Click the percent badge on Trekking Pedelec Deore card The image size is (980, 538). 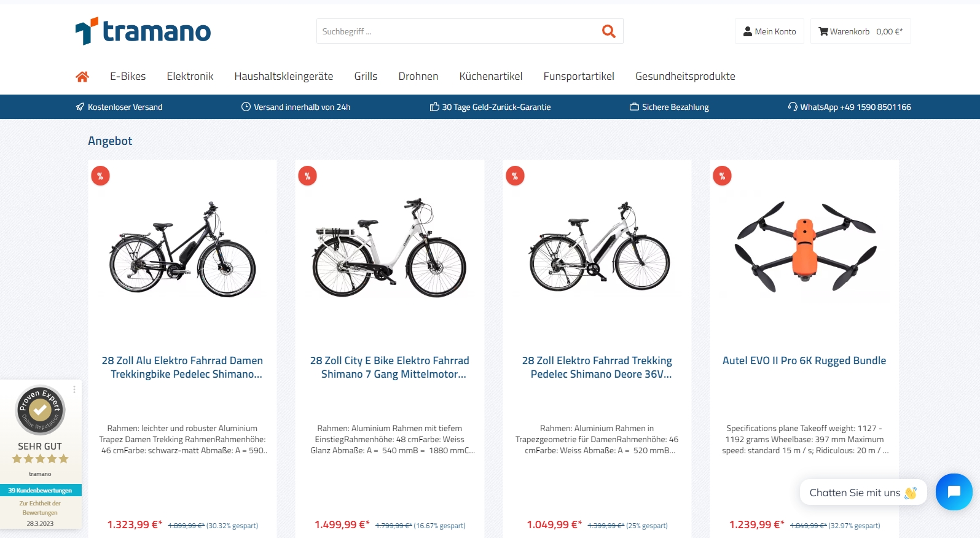pyautogui.click(x=515, y=176)
